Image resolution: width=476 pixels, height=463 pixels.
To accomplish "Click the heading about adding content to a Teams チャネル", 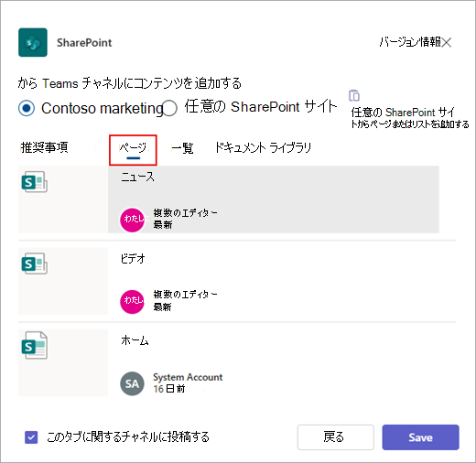I will [x=130, y=83].
